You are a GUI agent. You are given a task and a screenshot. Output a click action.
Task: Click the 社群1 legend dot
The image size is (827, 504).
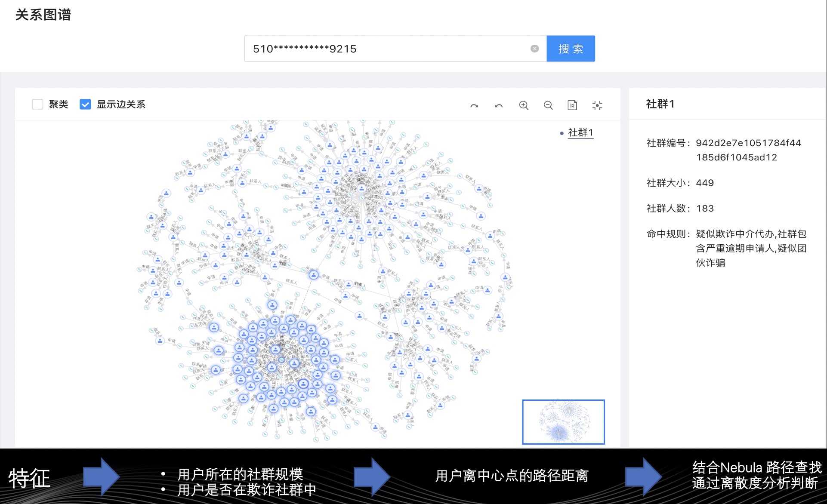coord(562,133)
